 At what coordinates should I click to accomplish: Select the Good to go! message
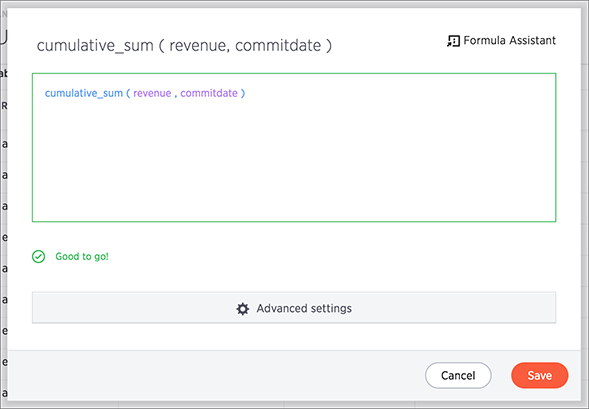pyautogui.click(x=82, y=257)
